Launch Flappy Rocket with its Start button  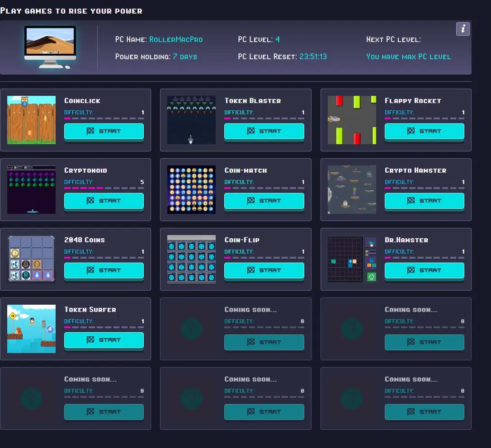coord(424,131)
